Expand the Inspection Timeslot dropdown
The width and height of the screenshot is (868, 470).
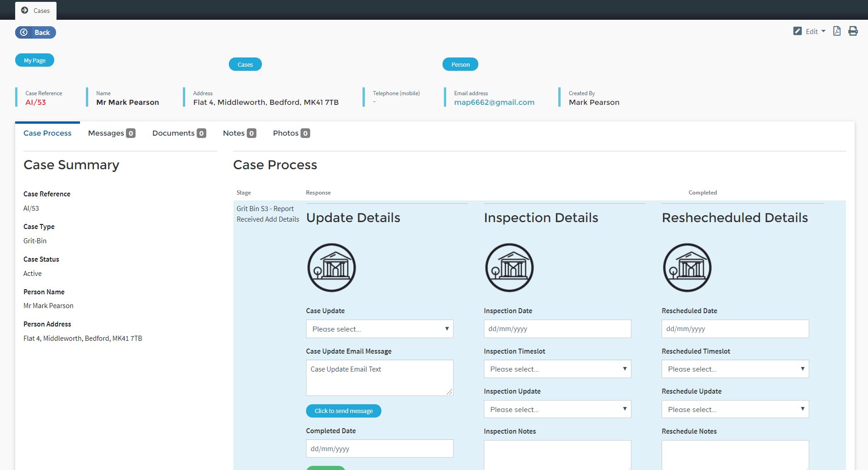[557, 369]
